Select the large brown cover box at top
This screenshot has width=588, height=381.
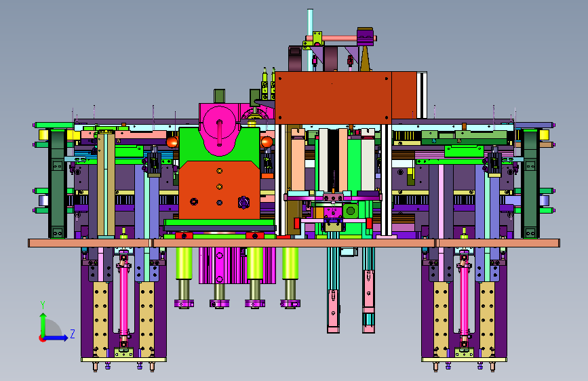click(346, 98)
